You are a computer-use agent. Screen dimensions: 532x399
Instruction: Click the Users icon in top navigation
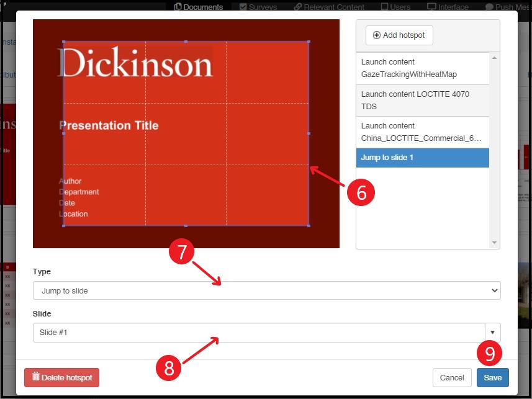point(384,7)
